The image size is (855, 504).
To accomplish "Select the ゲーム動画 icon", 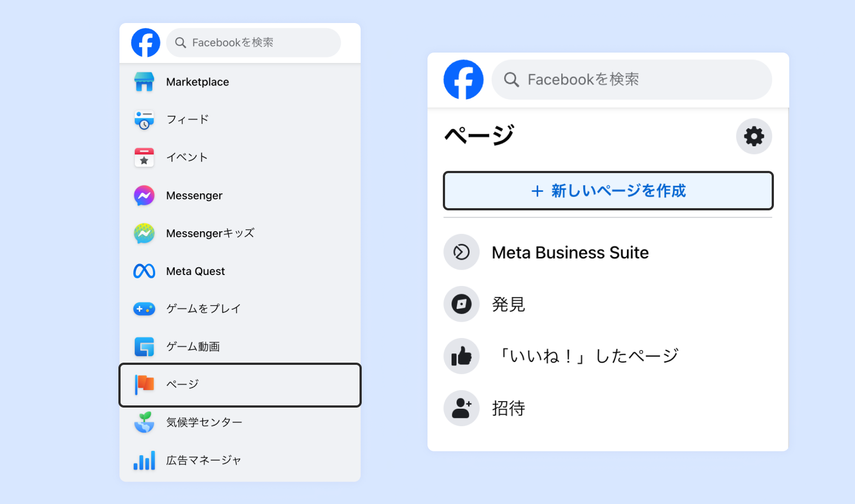I will click(x=144, y=347).
